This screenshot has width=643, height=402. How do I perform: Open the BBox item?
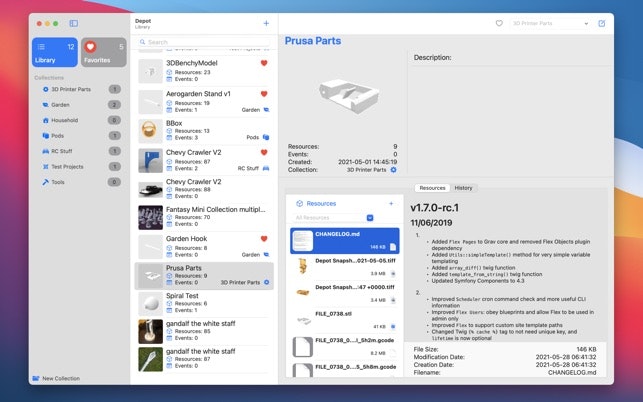click(204, 130)
